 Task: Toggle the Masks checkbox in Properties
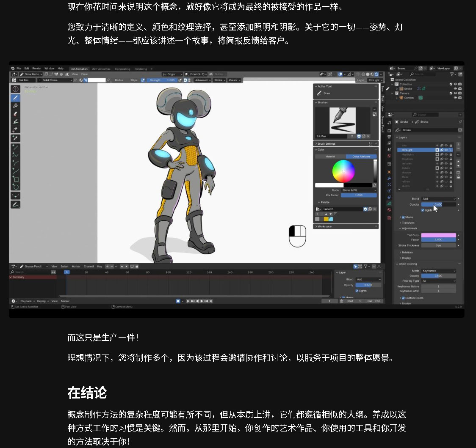click(403, 217)
